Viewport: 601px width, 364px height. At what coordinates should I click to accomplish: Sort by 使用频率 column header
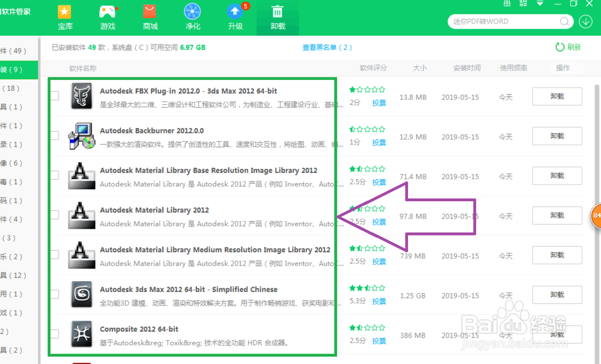[x=514, y=68]
